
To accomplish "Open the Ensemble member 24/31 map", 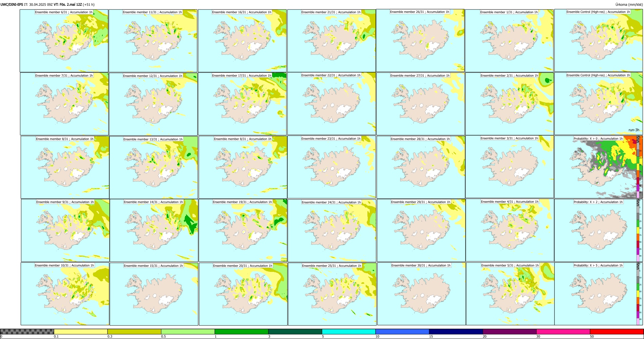I will pos(332,231).
